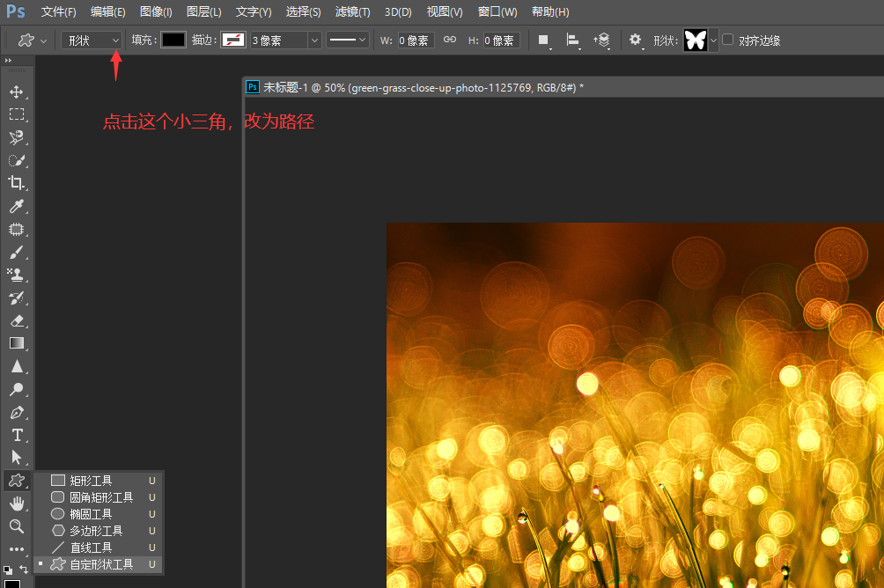
Task: Activate the Hand tool
Action: click(x=16, y=503)
